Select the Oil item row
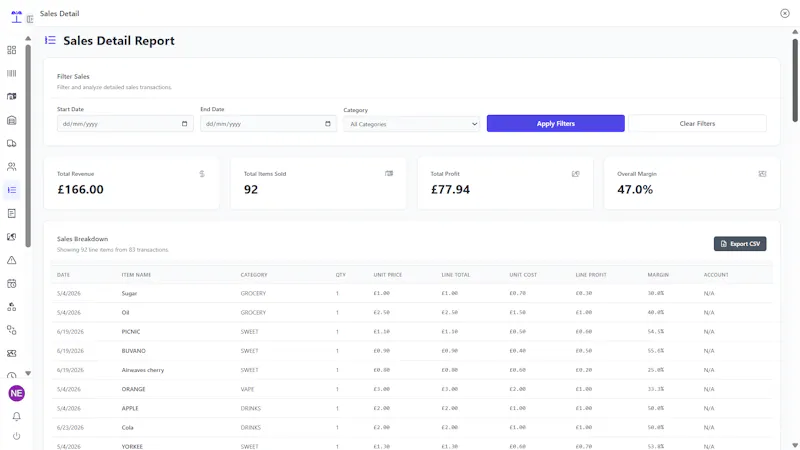The width and height of the screenshot is (800, 450). [x=412, y=312]
